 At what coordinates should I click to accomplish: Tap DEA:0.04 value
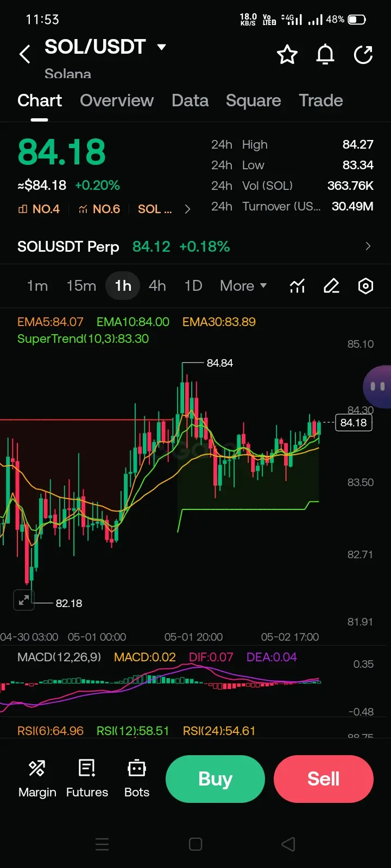272,657
